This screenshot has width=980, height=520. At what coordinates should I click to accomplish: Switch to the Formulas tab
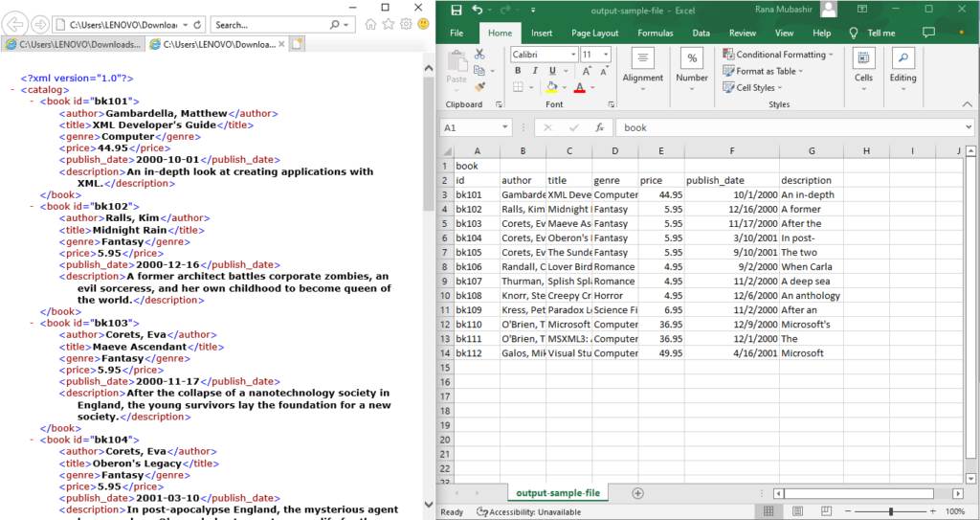tap(655, 34)
